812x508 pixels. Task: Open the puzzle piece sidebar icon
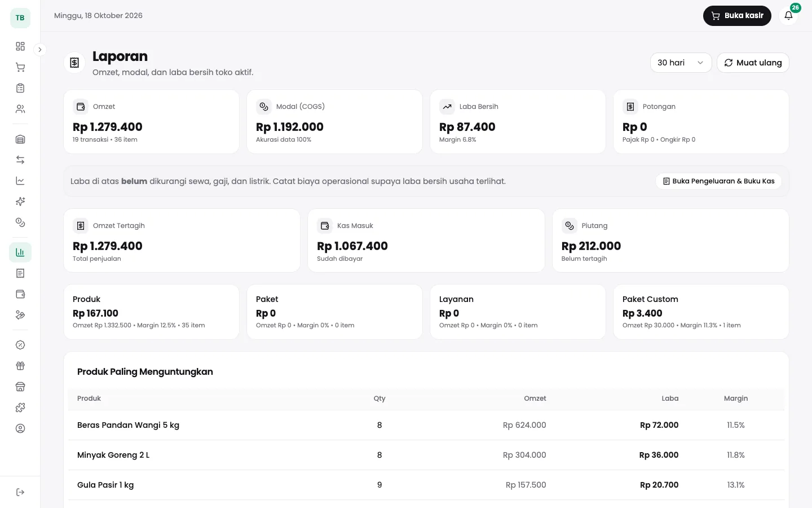20,408
